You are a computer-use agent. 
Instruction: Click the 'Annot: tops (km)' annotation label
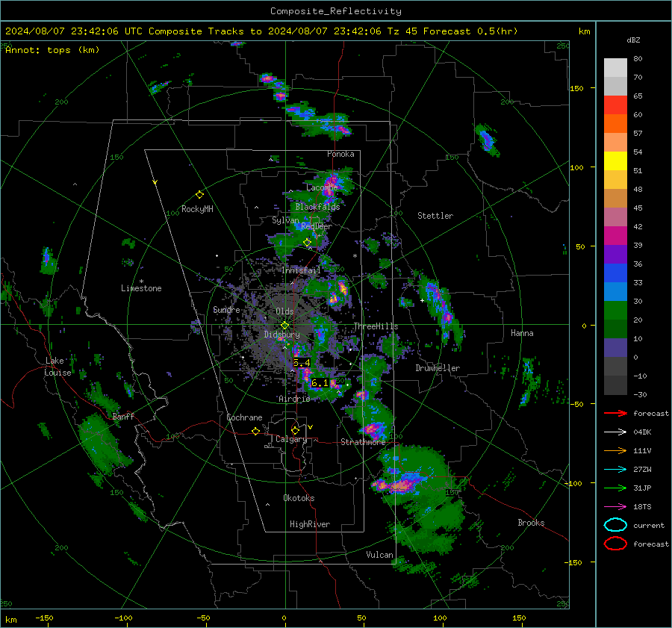52,50
